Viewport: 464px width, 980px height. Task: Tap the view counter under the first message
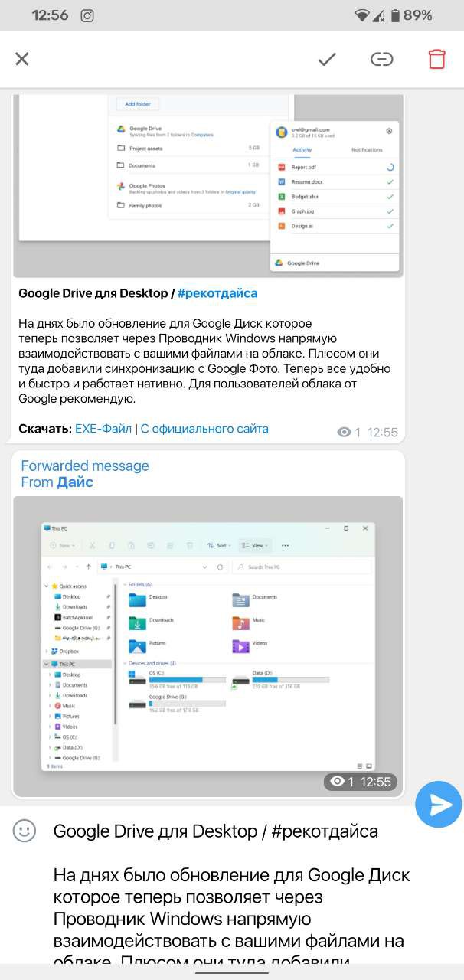pos(349,433)
